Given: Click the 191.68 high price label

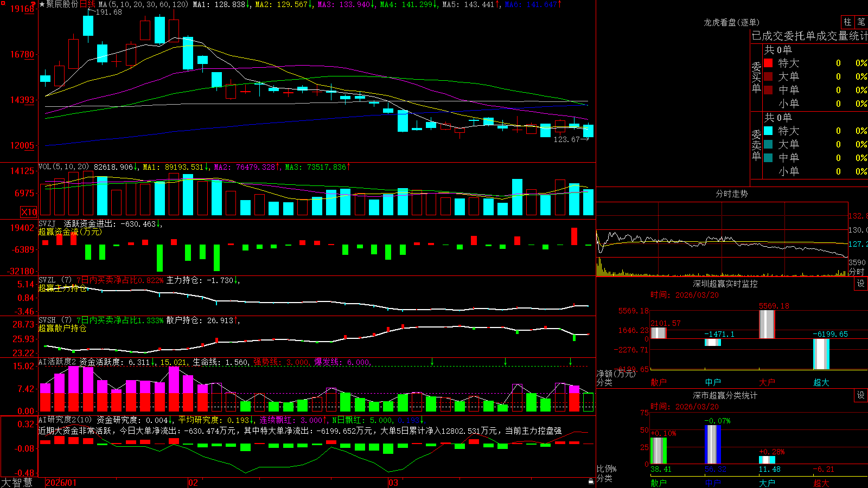Looking at the screenshot, I should 108,12.
